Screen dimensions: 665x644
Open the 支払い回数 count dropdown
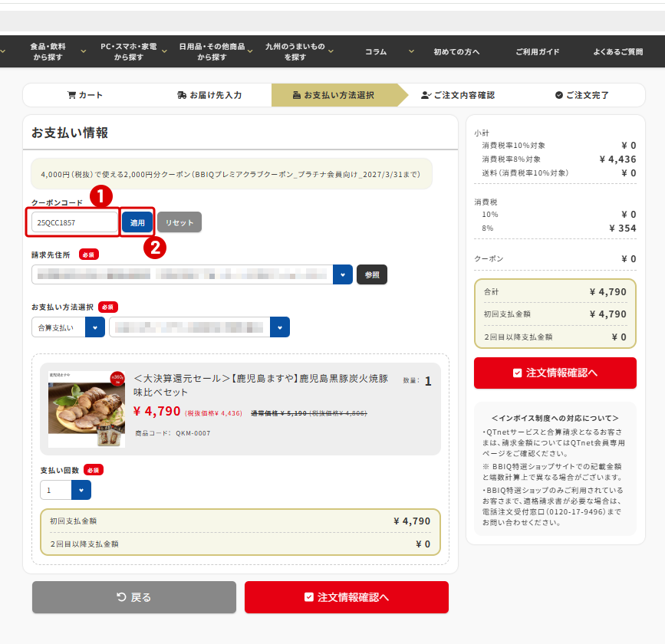[x=81, y=490]
